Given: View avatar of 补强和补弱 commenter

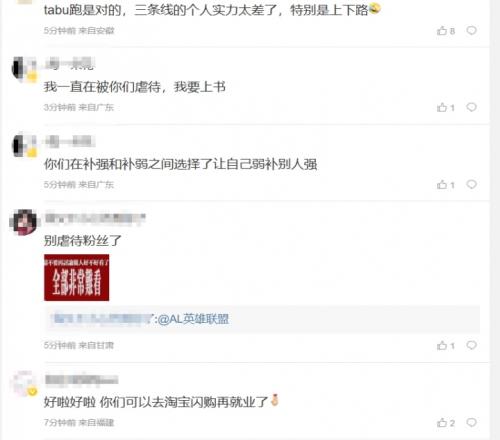Looking at the screenshot, I should (25, 145).
